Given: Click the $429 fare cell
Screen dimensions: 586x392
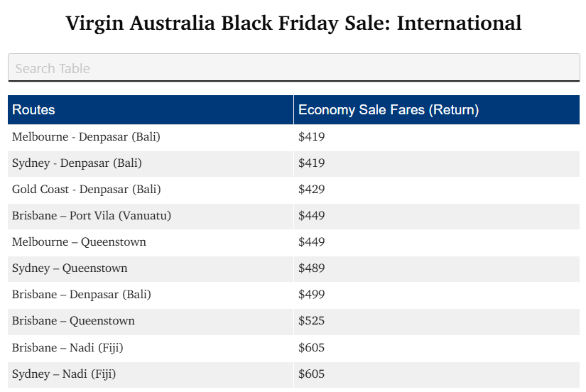Looking at the screenshot, I should coord(311,190).
